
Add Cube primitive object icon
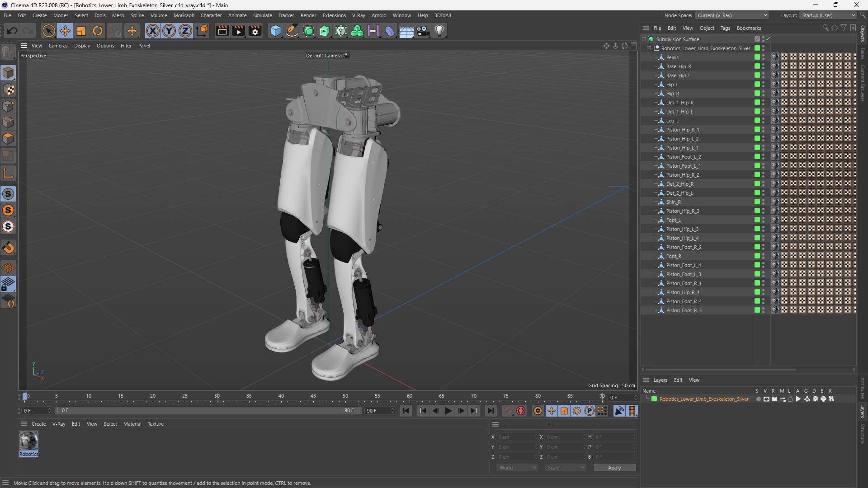pos(275,31)
